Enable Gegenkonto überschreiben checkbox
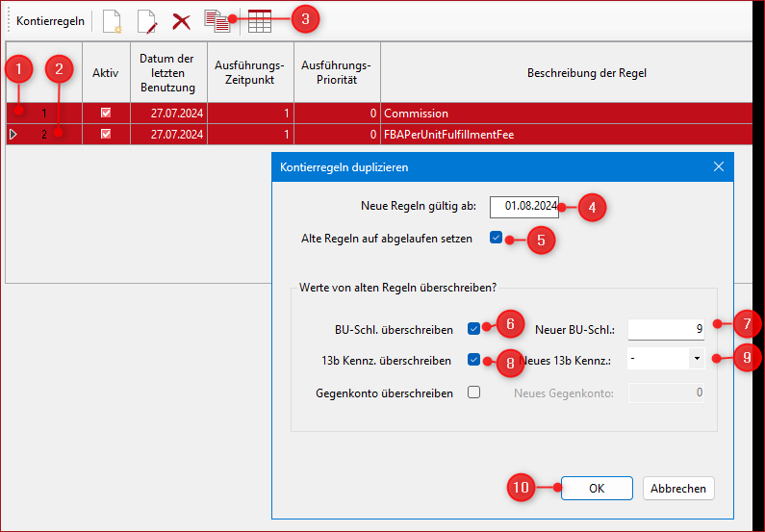 [473, 393]
